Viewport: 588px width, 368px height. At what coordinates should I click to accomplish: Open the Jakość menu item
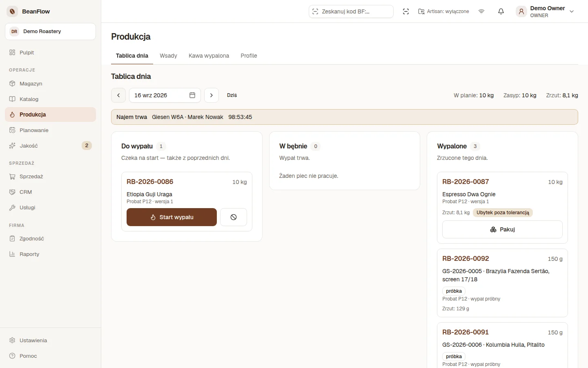50,146
